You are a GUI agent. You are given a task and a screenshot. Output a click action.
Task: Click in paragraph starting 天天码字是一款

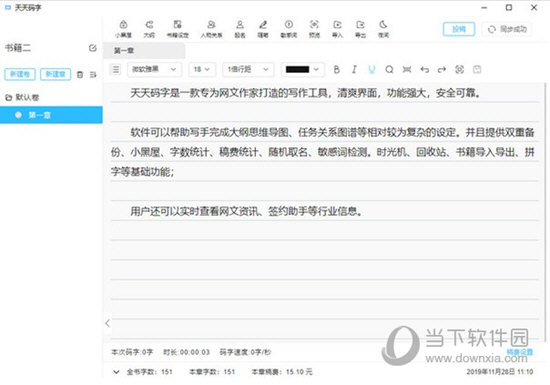point(305,93)
